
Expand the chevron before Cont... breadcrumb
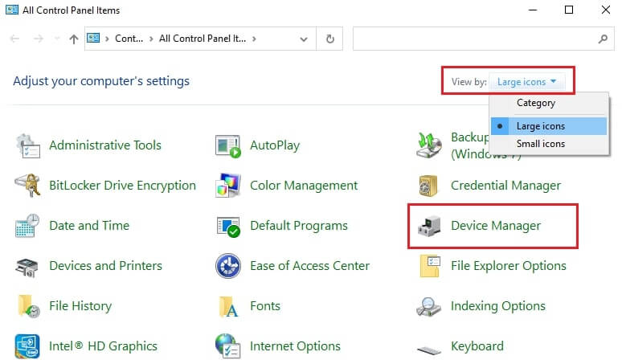pos(107,39)
